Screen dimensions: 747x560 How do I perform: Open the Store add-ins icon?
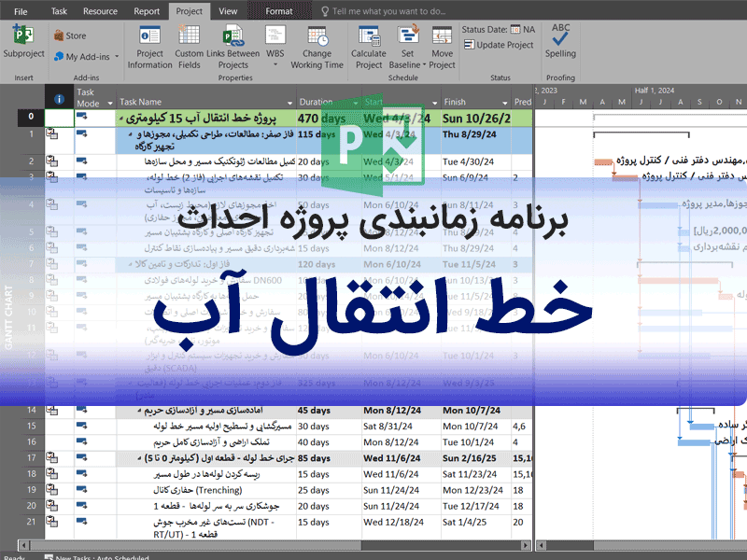coord(66,36)
